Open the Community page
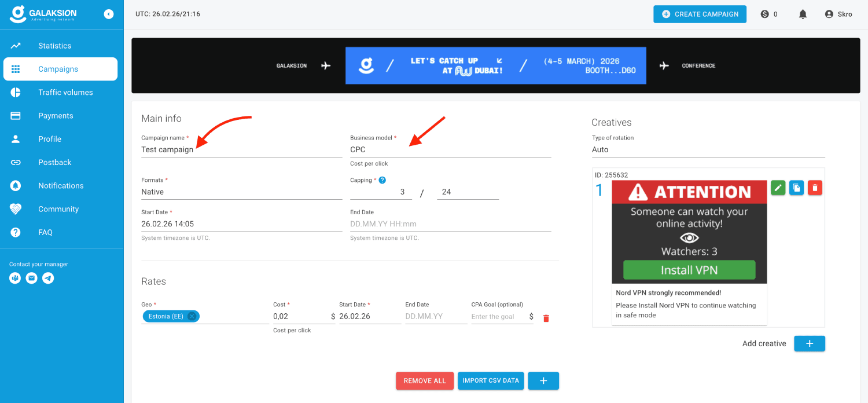The image size is (868, 403). [60, 209]
